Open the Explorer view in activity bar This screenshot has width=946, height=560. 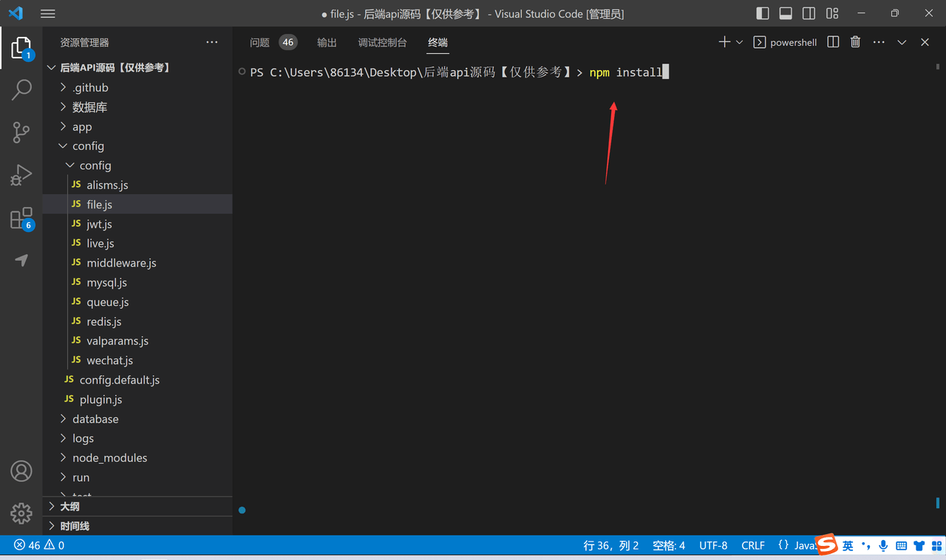click(21, 49)
